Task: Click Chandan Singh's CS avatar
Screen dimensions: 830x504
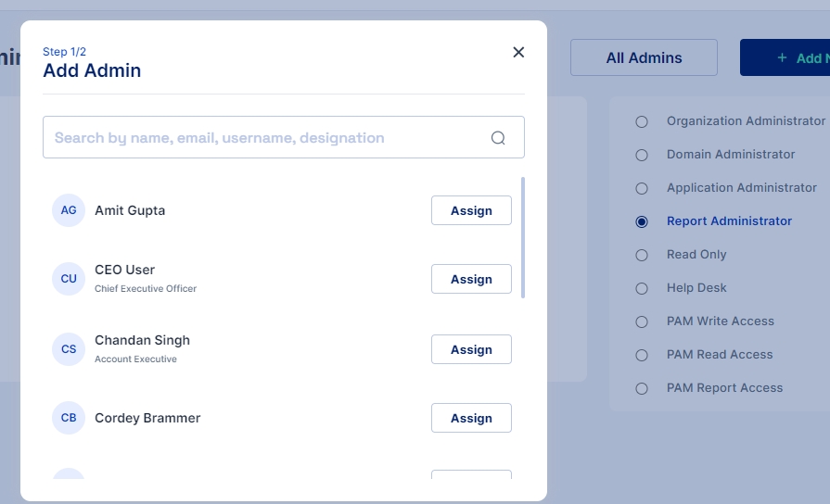Action: pos(69,349)
